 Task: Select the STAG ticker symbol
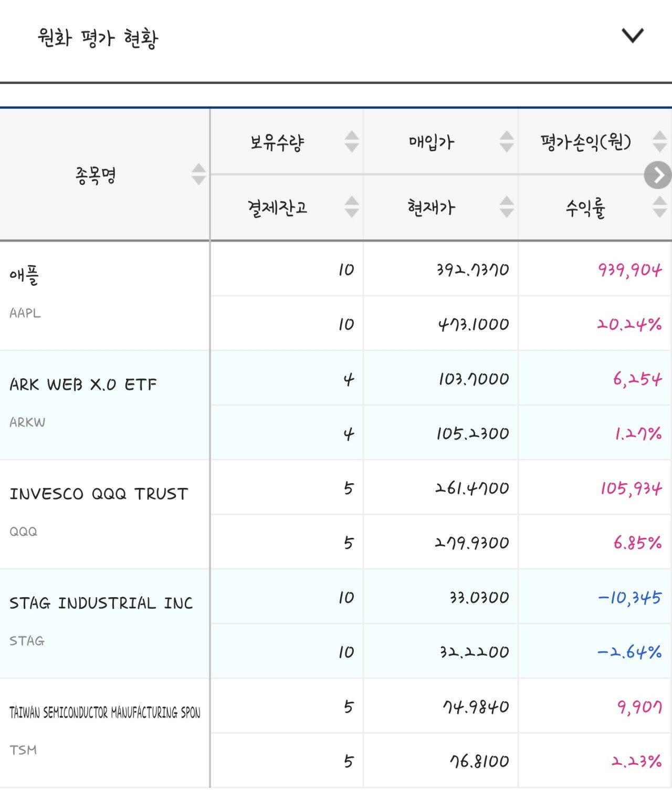(x=27, y=641)
